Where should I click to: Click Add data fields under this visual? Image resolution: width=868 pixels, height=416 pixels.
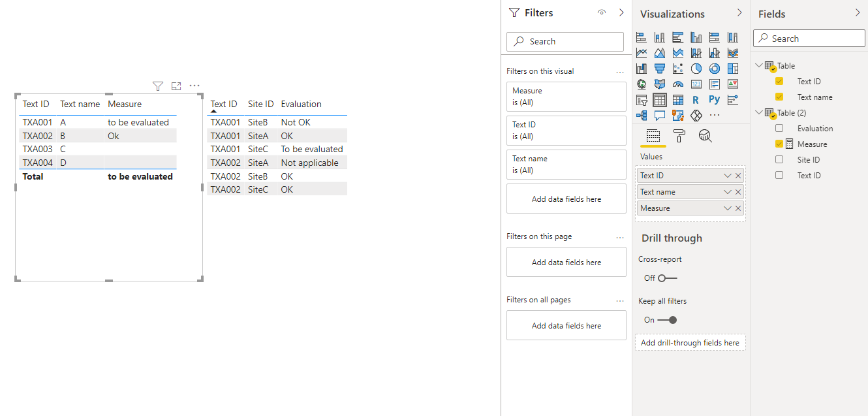[566, 199]
